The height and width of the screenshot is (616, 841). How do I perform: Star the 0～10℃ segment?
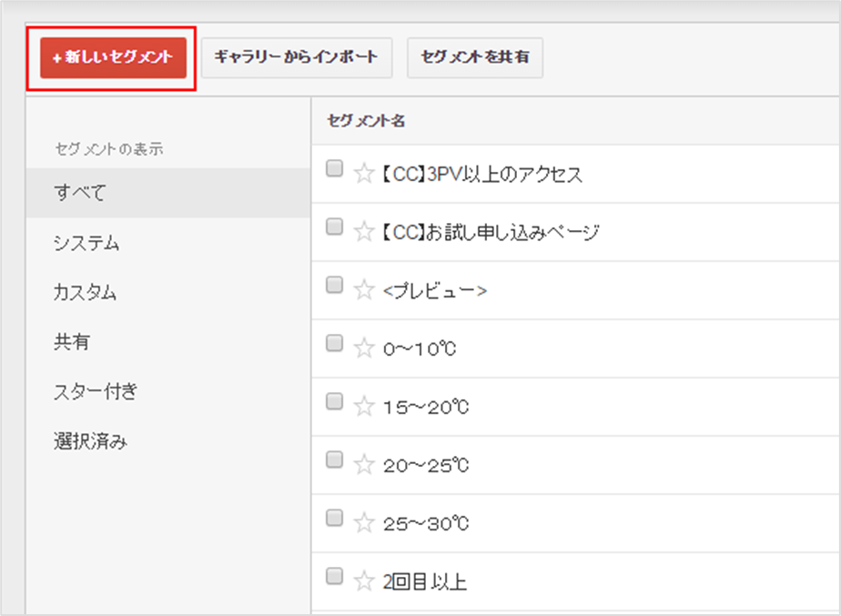(364, 348)
